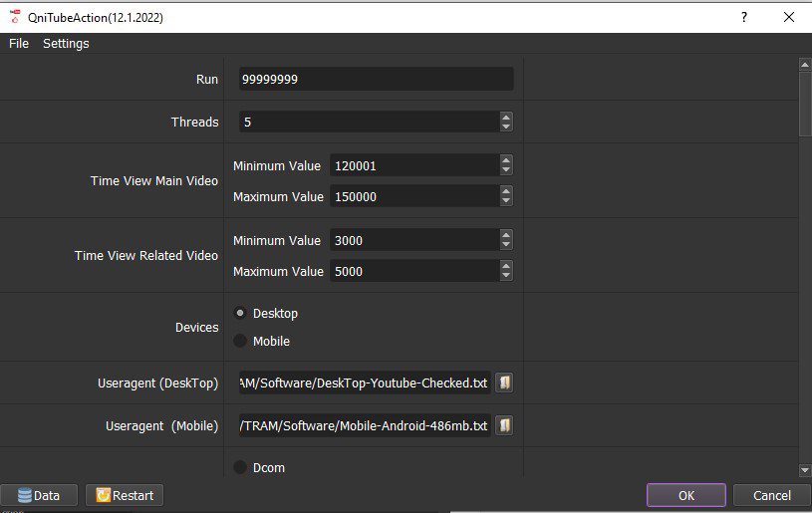Decrease Main Video Minimum Value with down arrow
812x513 pixels.
click(x=506, y=171)
